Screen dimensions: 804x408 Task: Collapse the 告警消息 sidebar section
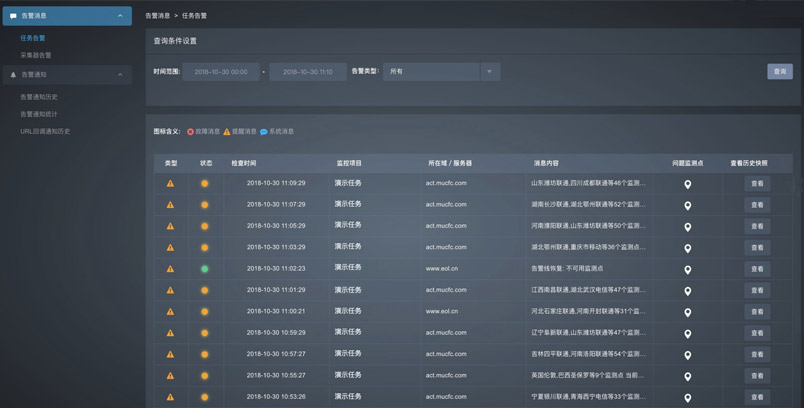[120, 16]
